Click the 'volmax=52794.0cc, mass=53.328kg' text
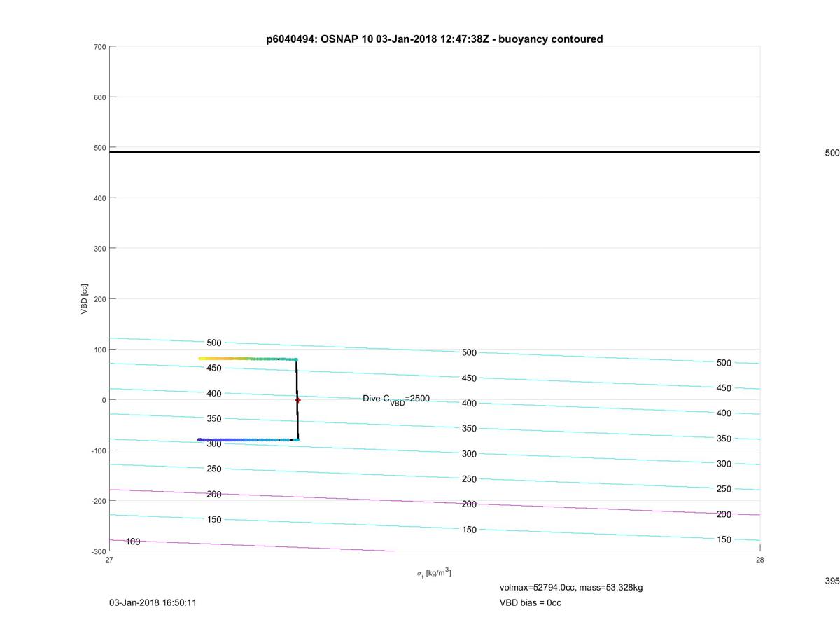 tap(571, 587)
